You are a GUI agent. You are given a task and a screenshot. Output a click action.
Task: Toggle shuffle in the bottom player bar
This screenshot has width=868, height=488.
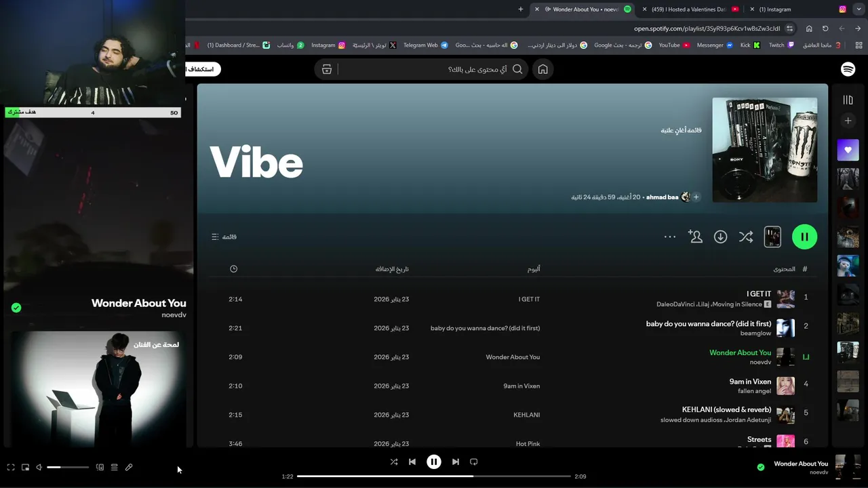click(x=394, y=462)
